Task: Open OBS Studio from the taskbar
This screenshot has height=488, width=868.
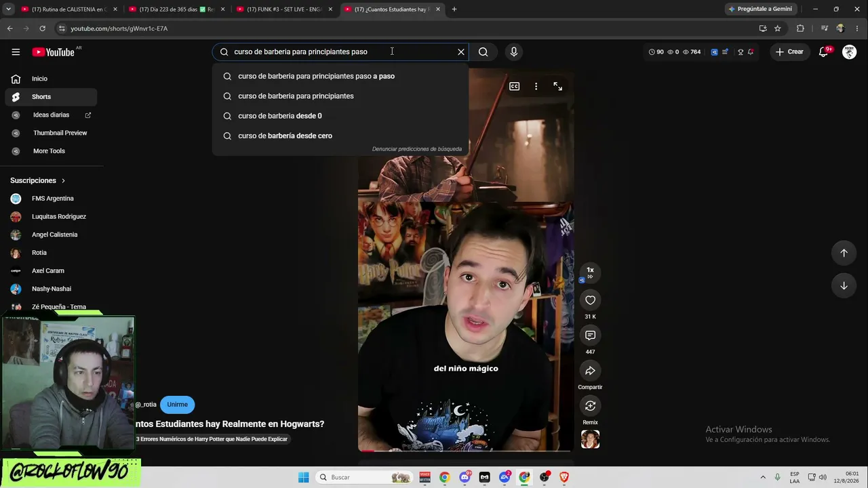Action: tap(545, 477)
